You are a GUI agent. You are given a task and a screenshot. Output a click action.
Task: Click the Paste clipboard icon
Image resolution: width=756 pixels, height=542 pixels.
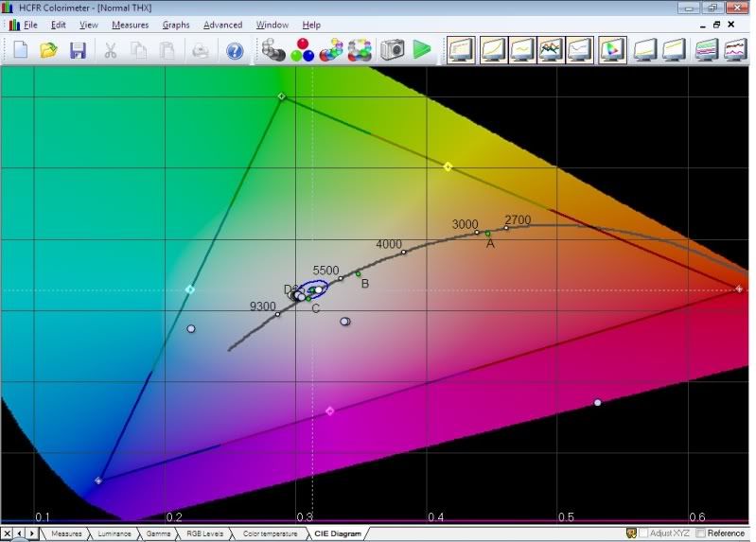167,50
